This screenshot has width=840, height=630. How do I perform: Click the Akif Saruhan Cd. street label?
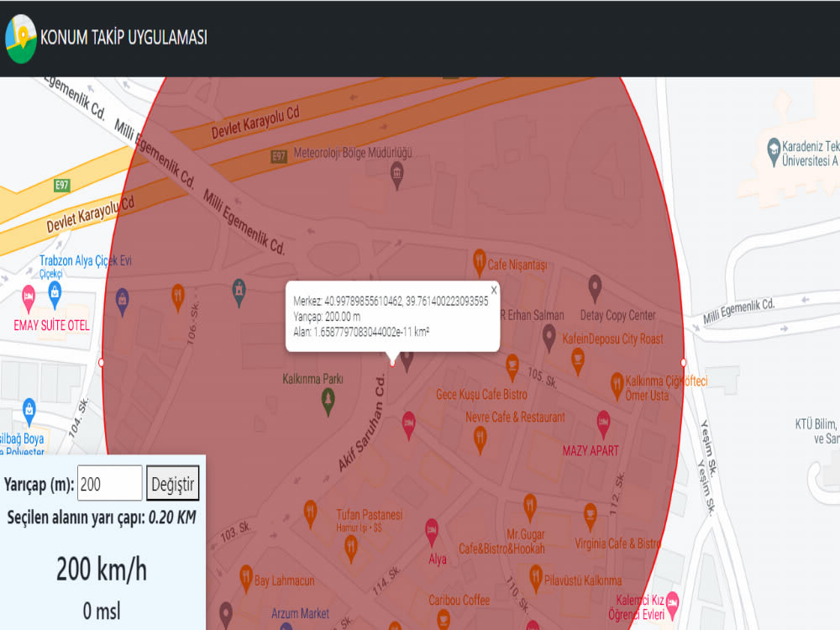pyautogui.click(x=362, y=423)
